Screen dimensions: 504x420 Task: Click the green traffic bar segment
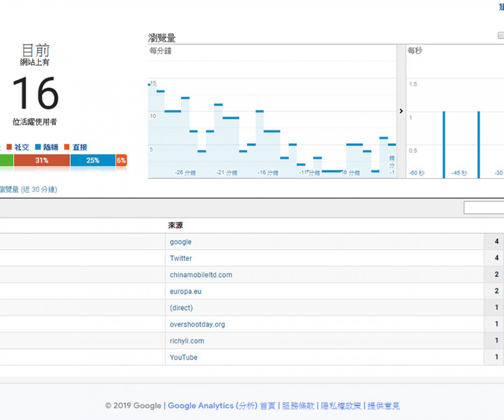click(6, 160)
